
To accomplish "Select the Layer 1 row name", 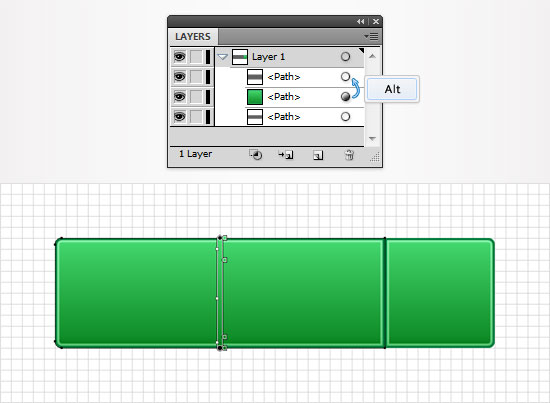I will (268, 57).
